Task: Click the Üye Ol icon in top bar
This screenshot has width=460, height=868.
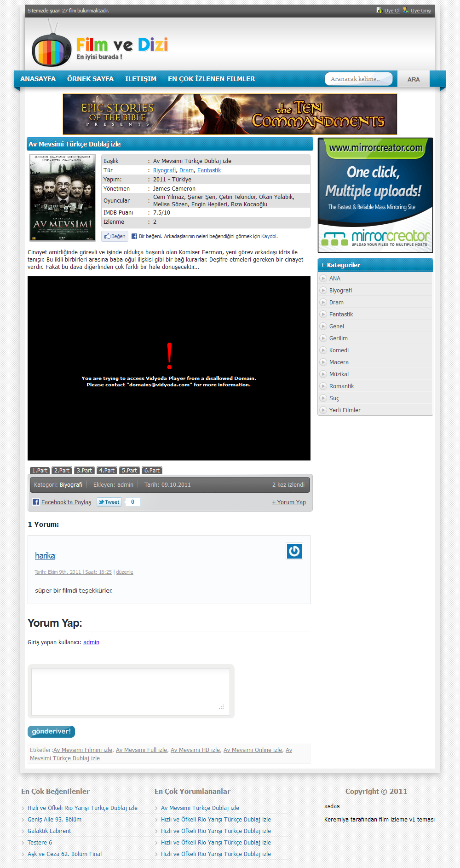Action: [x=379, y=10]
